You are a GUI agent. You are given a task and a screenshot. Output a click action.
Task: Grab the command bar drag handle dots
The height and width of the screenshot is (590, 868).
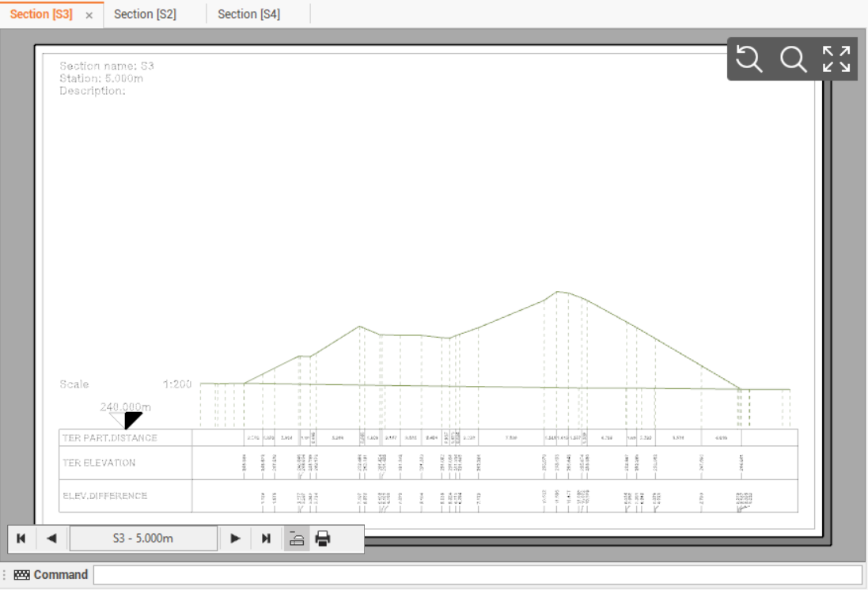[5, 575]
